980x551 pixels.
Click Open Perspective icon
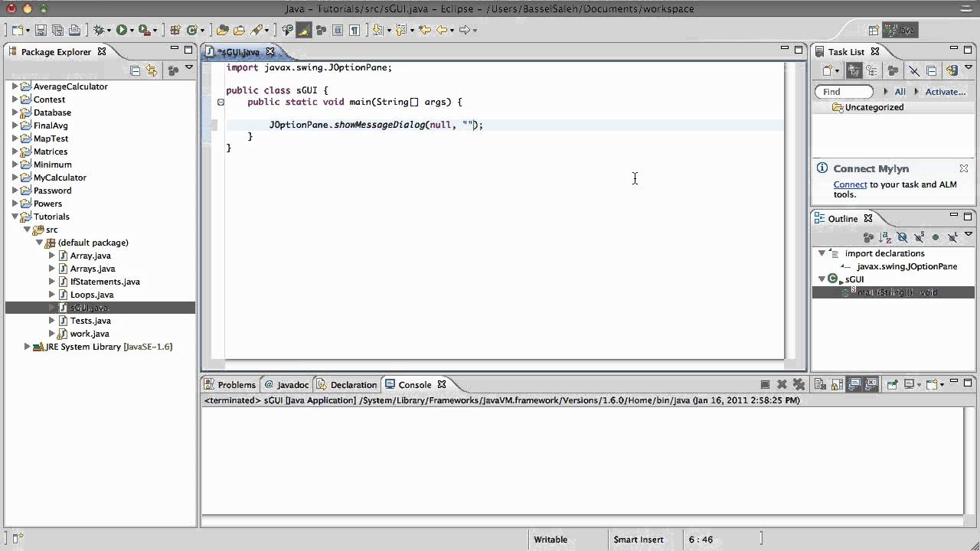coord(874,30)
